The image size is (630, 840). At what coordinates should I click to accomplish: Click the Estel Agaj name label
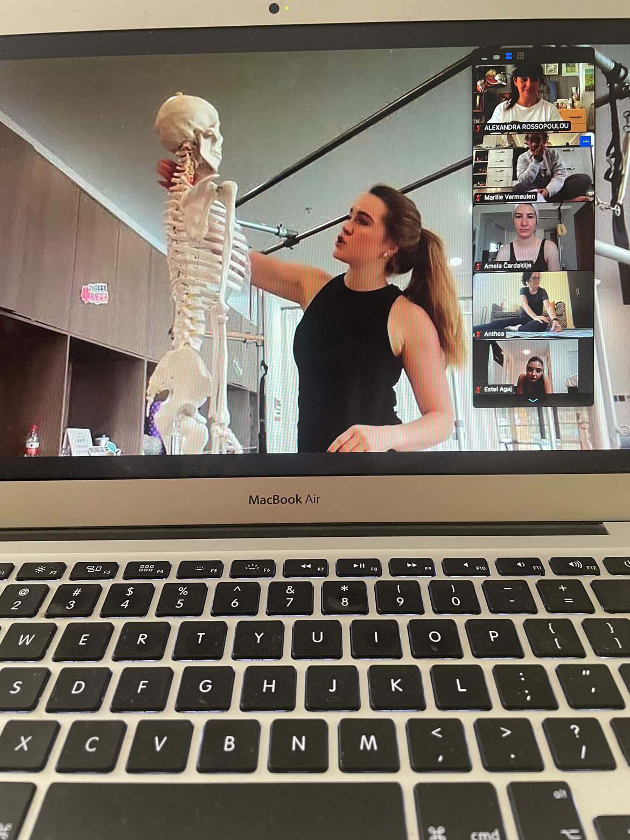tap(498, 389)
